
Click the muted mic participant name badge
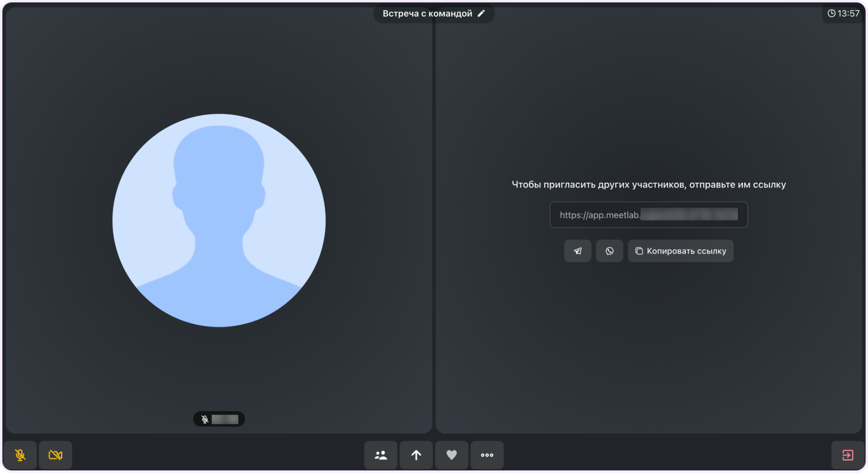pyautogui.click(x=219, y=419)
